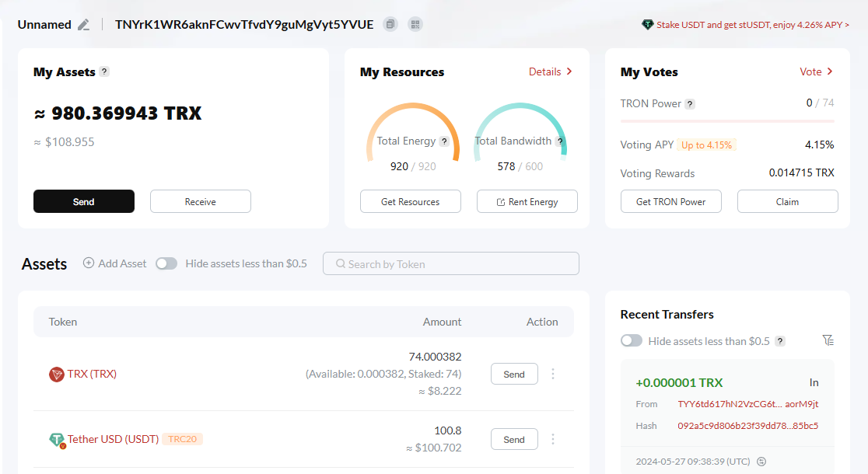
Task: Open the Tether USD (USDT) token link
Action: click(113, 439)
